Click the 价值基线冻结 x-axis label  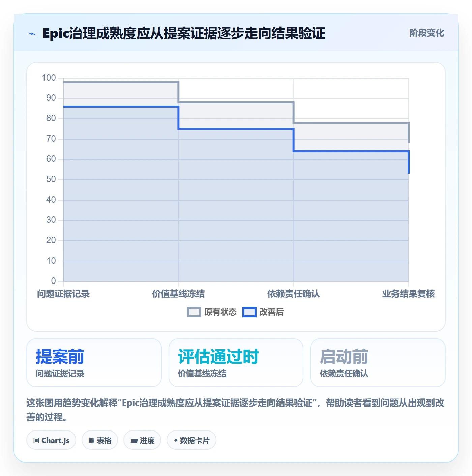click(178, 294)
